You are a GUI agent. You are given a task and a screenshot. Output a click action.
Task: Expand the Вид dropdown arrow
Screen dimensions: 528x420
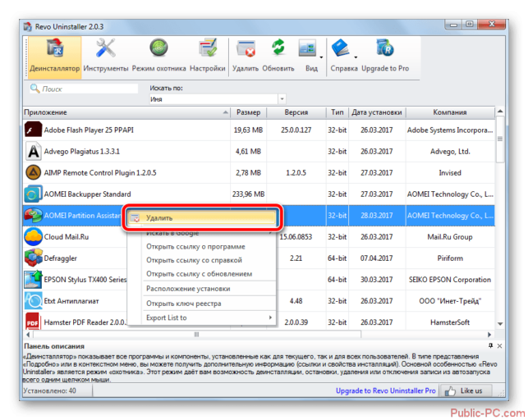(x=321, y=57)
